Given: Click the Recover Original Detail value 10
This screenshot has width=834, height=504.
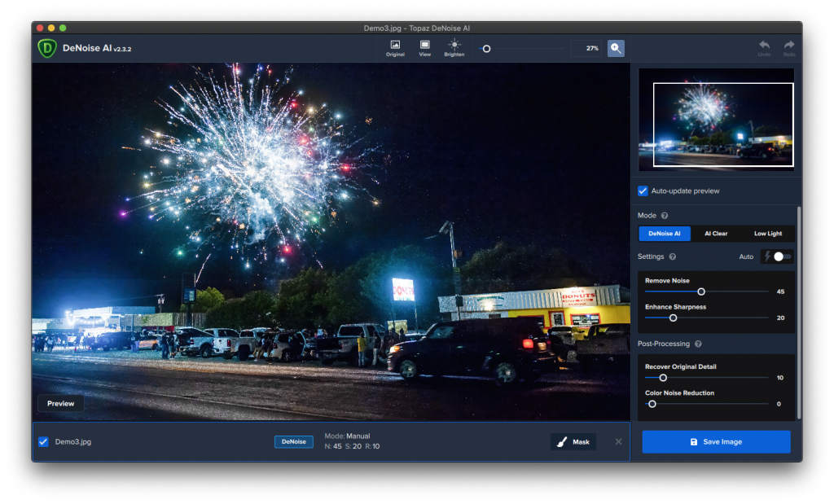Looking at the screenshot, I should (x=779, y=378).
